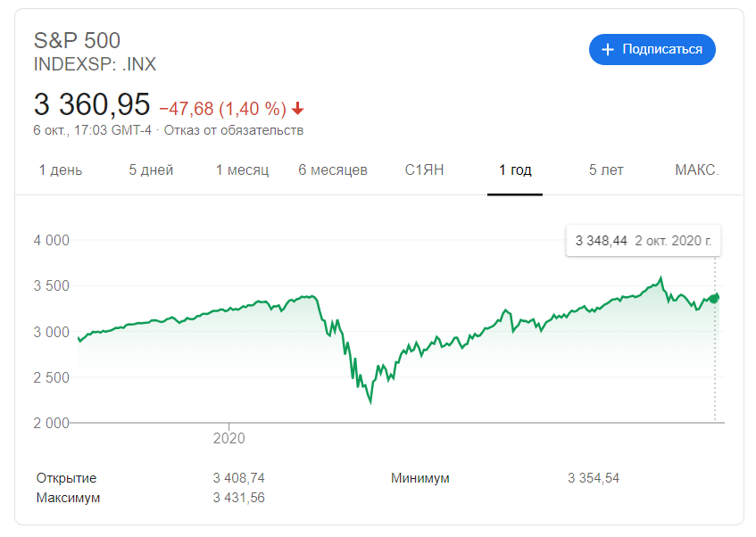The height and width of the screenshot is (537, 756).
Task: Click the S&P 500 title
Action: click(77, 40)
